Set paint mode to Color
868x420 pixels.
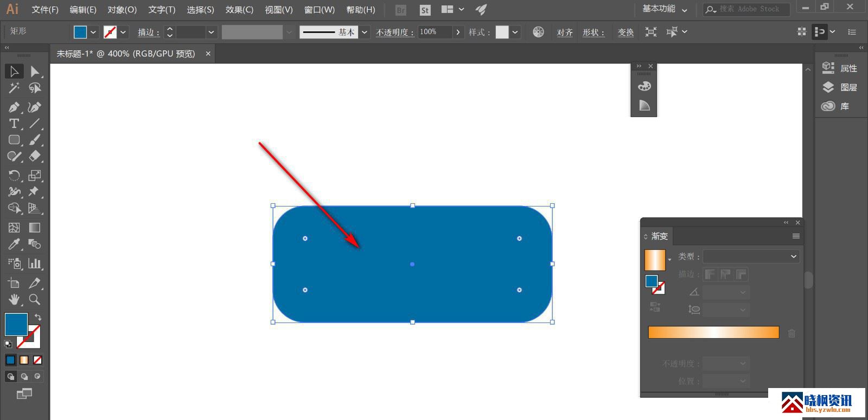[10, 360]
